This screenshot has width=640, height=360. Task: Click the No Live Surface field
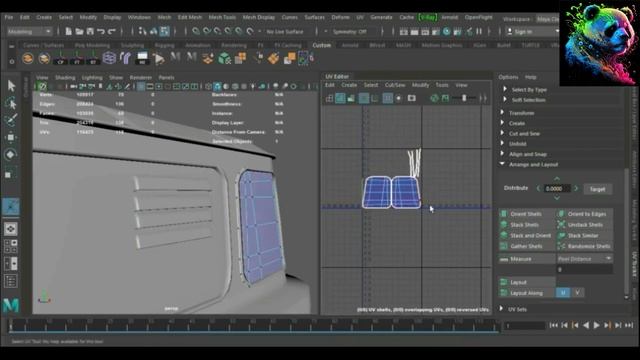tap(284, 31)
